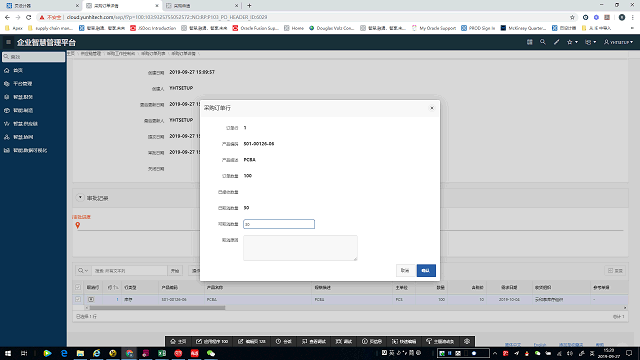
Task: Open a new browser tab with plus
Action: pos(249,6)
